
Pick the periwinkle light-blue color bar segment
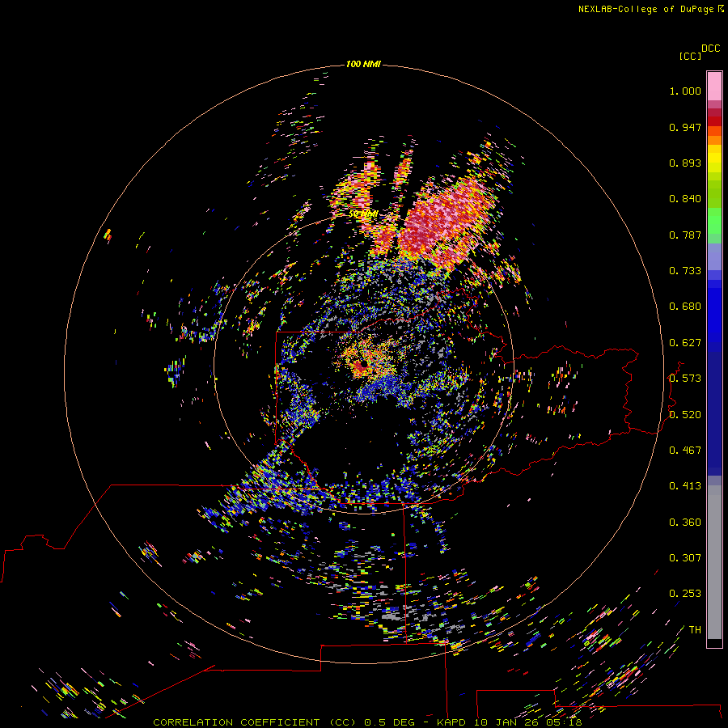(714, 257)
